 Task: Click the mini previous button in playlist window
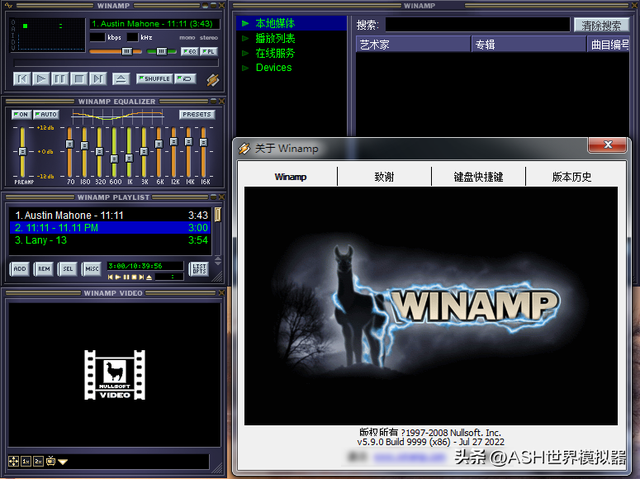point(110,277)
